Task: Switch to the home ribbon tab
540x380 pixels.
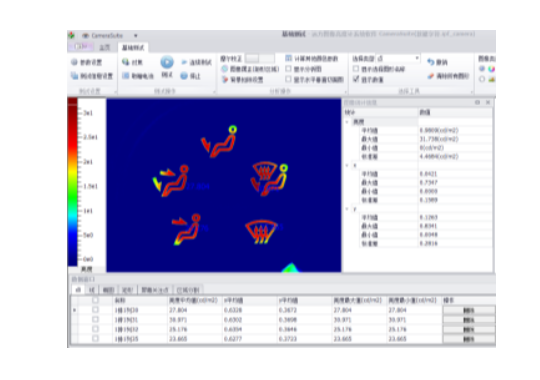Action: (105, 48)
